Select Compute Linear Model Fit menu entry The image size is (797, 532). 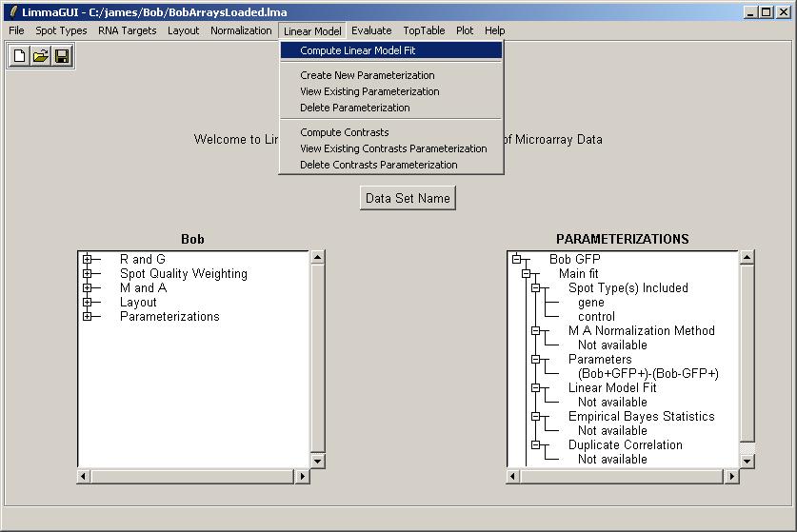[x=357, y=50]
